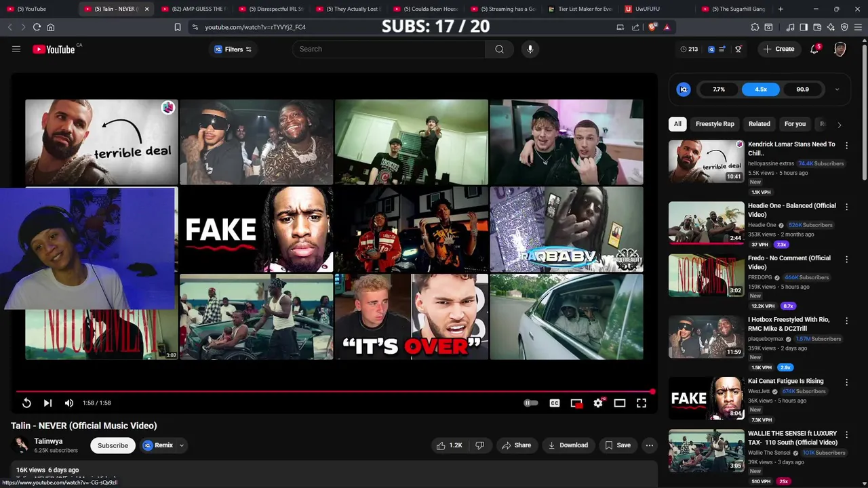868x488 pixels.
Task: Select the Related chip
Action: tap(759, 124)
